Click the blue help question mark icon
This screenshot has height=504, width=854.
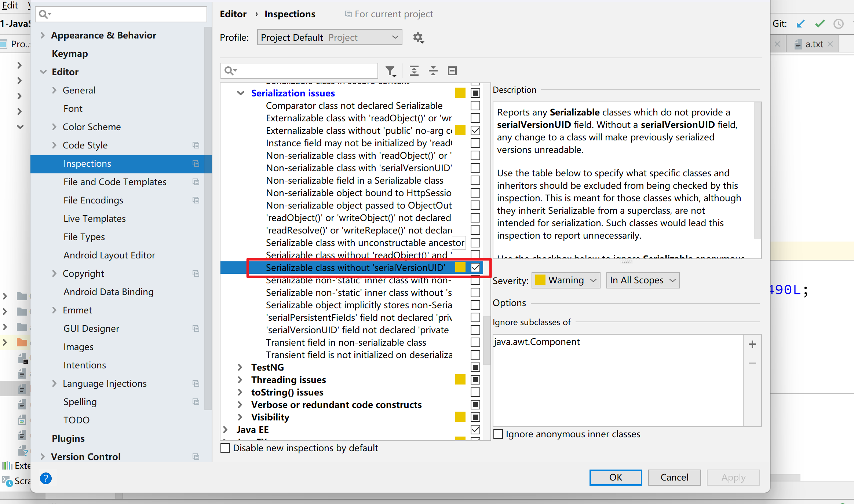click(x=46, y=478)
